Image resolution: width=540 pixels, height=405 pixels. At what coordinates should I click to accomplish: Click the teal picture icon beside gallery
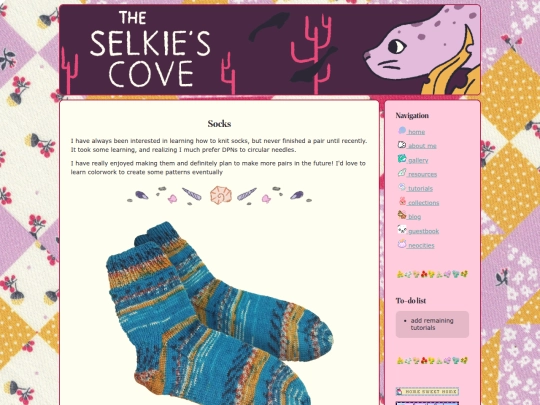tap(402, 159)
